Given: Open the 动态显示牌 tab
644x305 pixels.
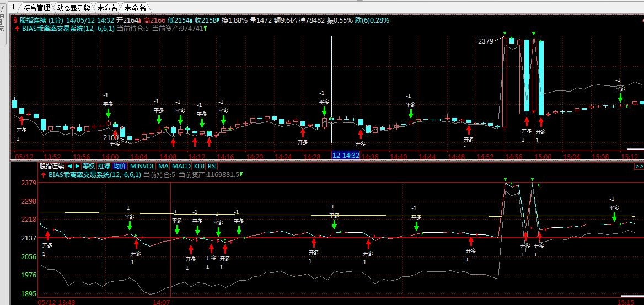Looking at the screenshot, I should pos(73,7).
